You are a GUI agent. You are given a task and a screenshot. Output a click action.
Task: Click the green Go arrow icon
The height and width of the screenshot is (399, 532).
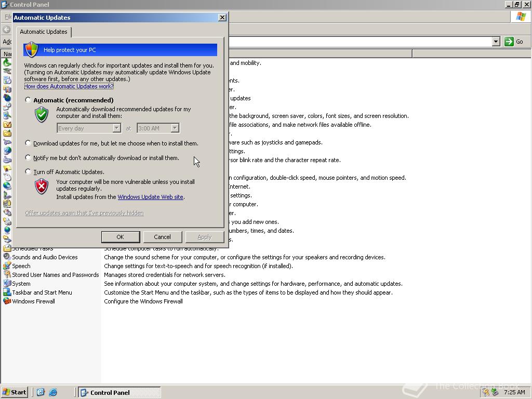[509, 42]
